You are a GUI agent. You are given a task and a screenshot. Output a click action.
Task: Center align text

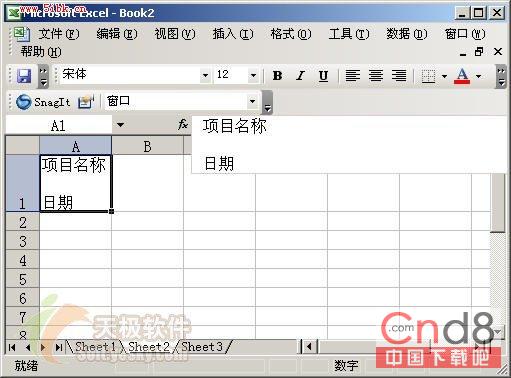[376, 76]
